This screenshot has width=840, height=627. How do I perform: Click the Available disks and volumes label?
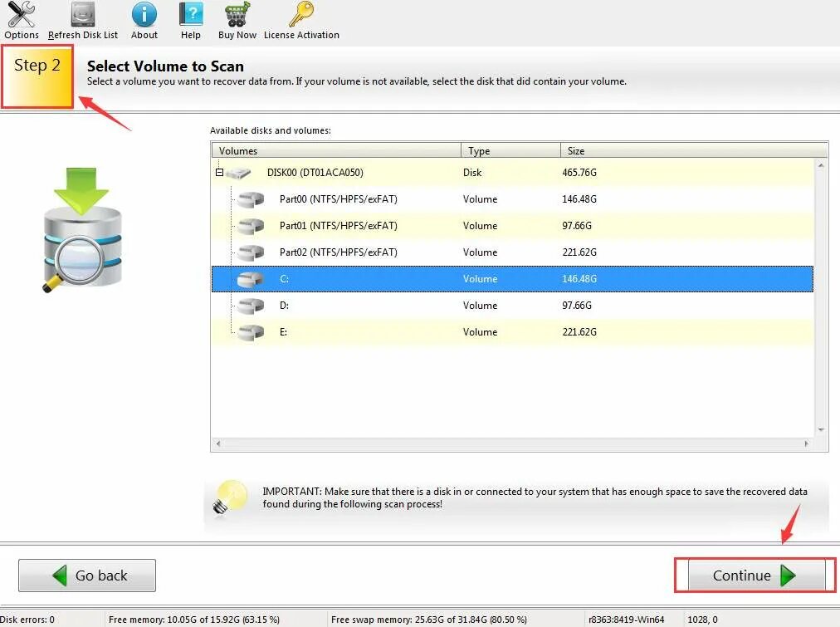click(x=270, y=130)
